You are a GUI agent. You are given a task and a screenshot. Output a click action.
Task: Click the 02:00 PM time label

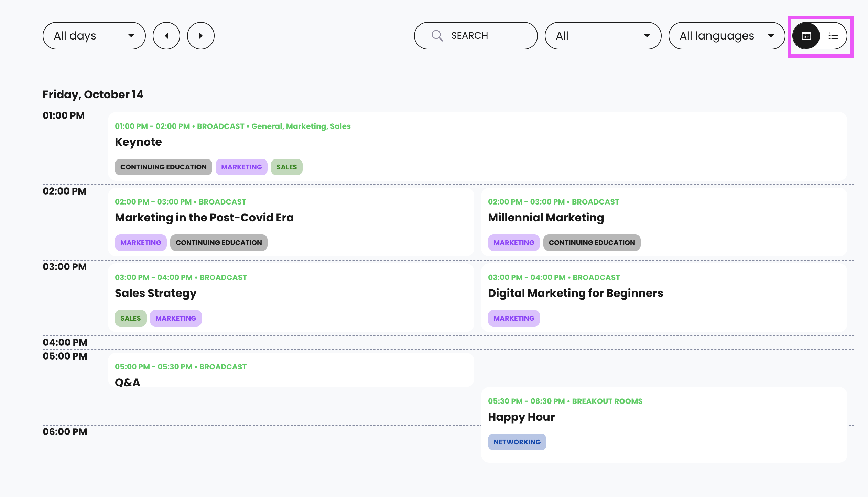(x=65, y=191)
